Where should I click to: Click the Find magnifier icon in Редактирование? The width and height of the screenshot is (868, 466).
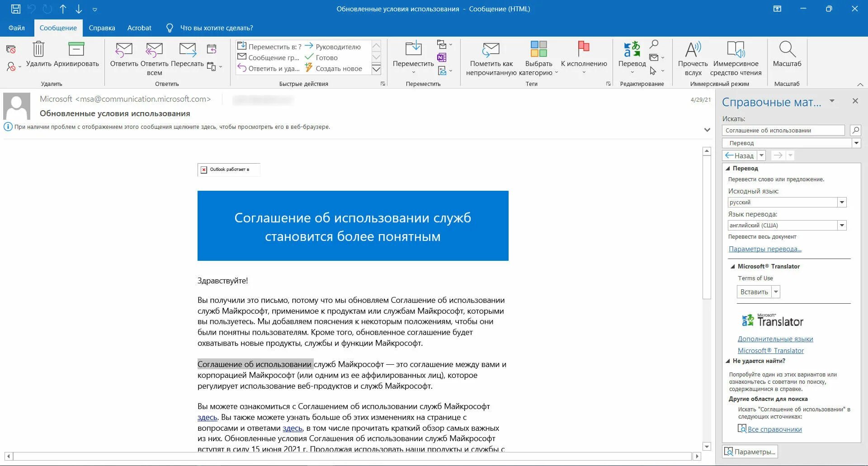(x=654, y=44)
